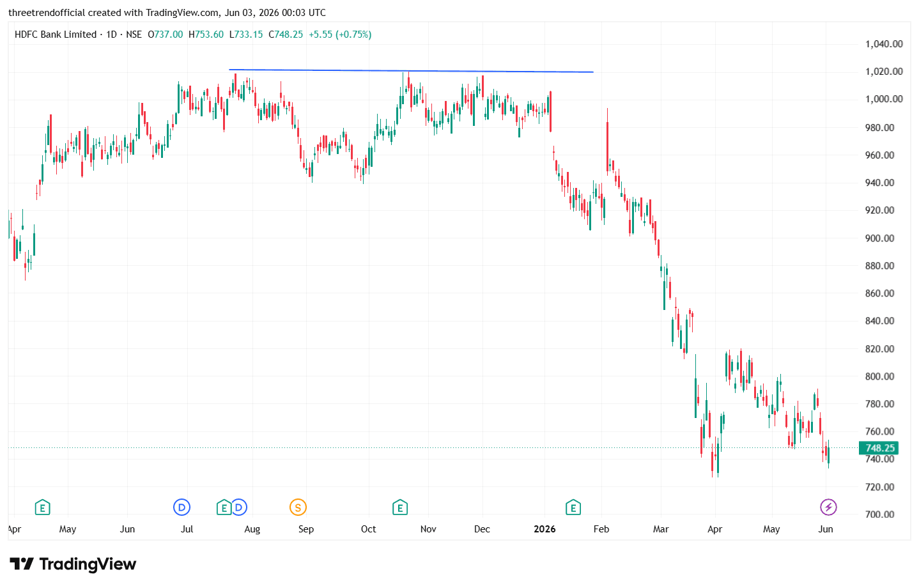The width and height of the screenshot is (919, 588).
Task: Click the 720.00 price axis label
Action: point(880,487)
